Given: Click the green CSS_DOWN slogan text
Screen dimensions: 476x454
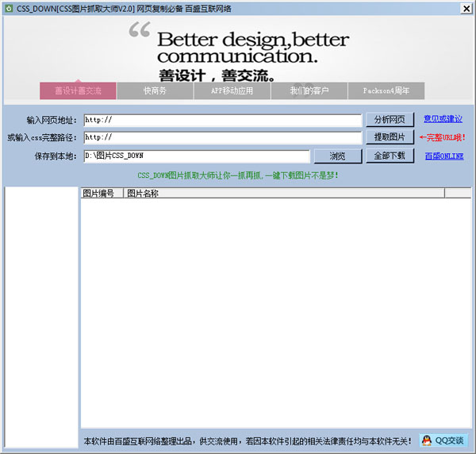Looking at the screenshot, I should (238, 175).
